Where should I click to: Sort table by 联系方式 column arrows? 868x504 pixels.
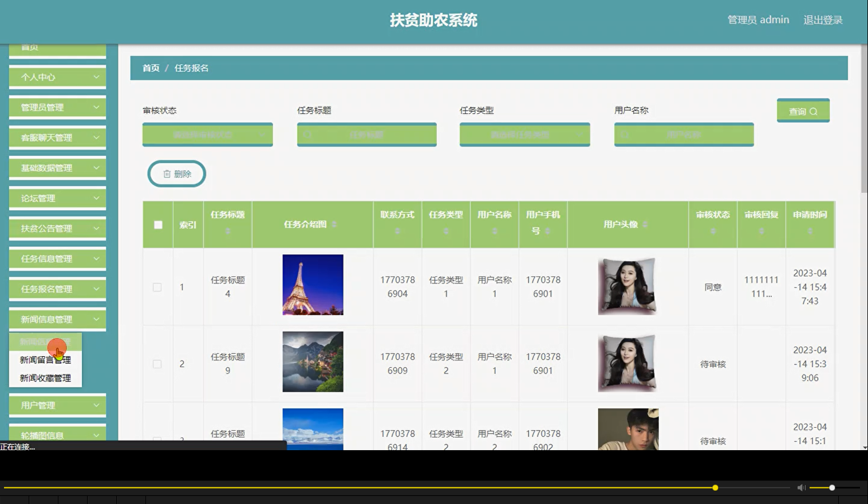[x=397, y=231]
